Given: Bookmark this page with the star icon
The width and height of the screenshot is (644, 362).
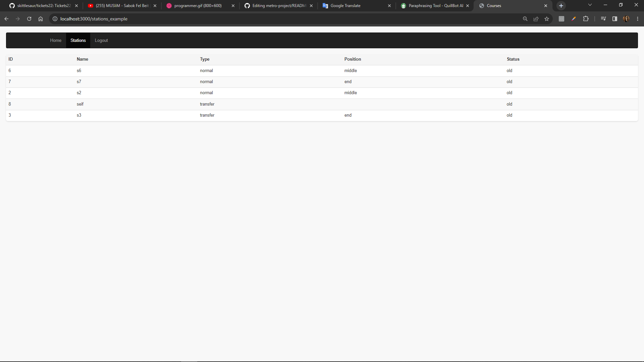Looking at the screenshot, I should pyautogui.click(x=547, y=19).
